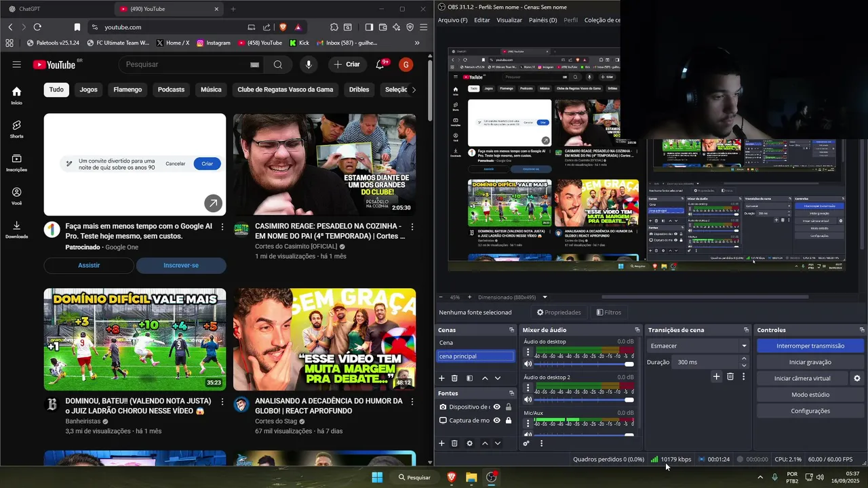Open Áudio do desktop channel options dots
This screenshot has width=868, height=488.
tap(528, 350)
